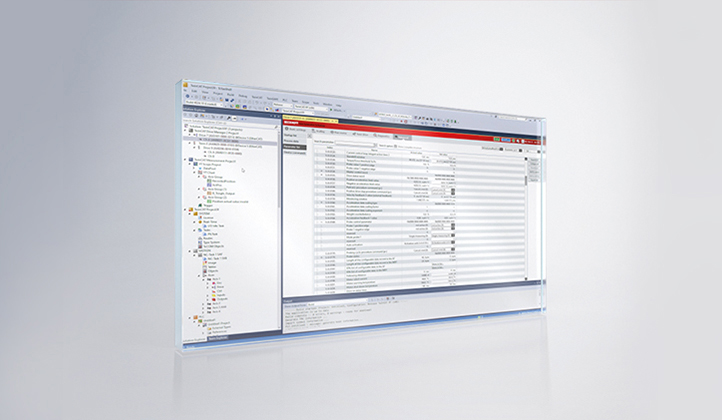Viewport: 722px width, 420px height.
Task: Select the PlcTask item
Action: (212, 234)
